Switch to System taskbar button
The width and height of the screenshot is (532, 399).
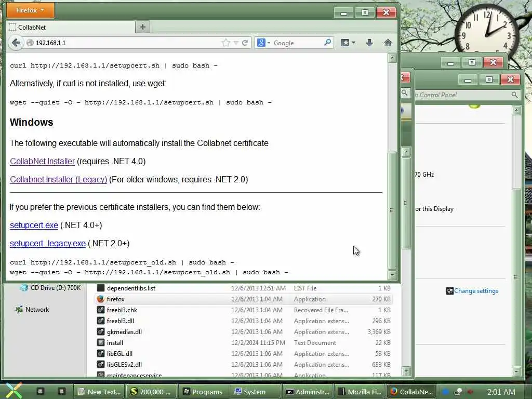click(x=255, y=392)
